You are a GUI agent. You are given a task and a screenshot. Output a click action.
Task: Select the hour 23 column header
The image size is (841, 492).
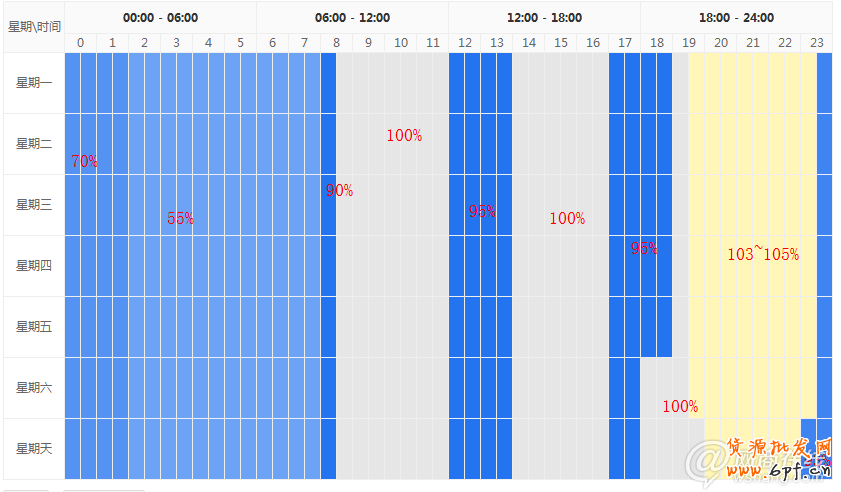(x=817, y=42)
